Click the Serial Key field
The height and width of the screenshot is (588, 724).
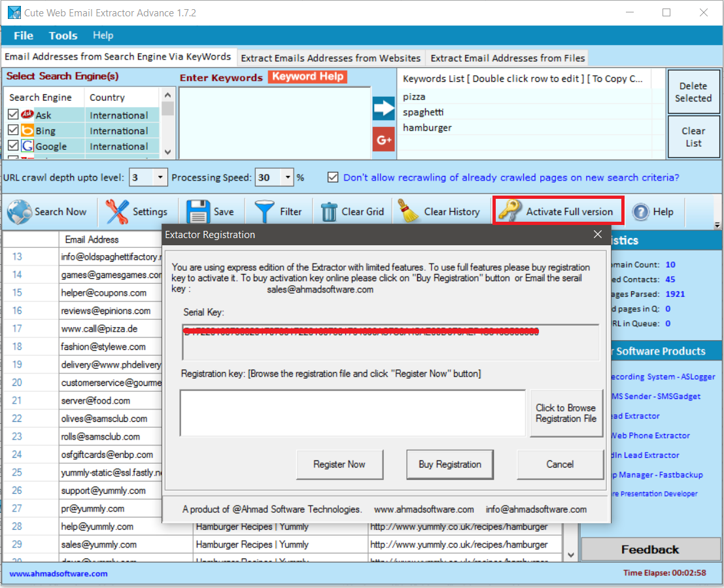click(390, 342)
